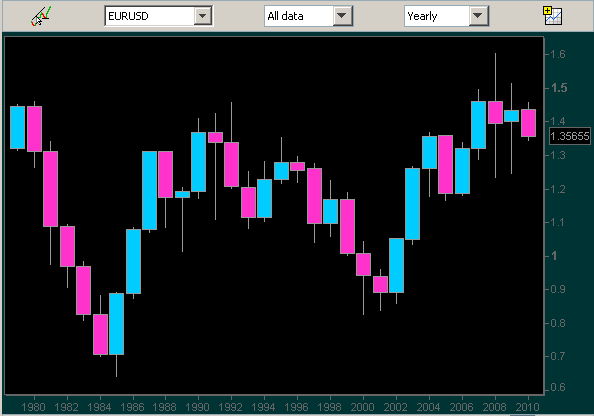Click the 2003 tall blue candlestick
Screen dimensions: 594x416
coord(413,204)
